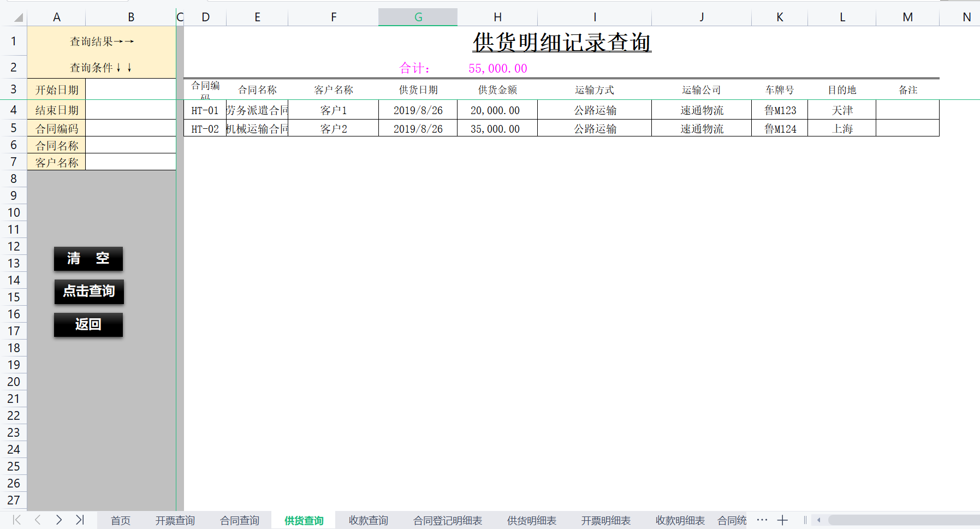This screenshot has height=529, width=980.
Task: Switch to the 开票明细表 sheet tab
Action: click(605, 520)
